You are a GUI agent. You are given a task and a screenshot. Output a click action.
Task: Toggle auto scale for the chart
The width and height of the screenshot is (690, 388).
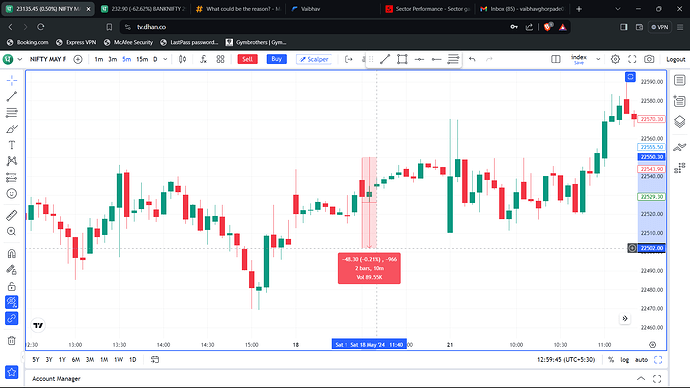(641, 360)
